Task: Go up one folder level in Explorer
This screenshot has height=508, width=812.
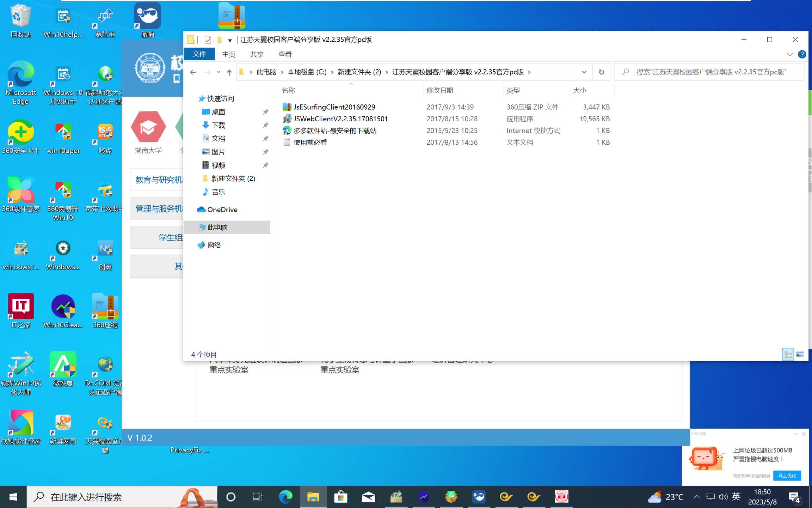Action: (229, 72)
